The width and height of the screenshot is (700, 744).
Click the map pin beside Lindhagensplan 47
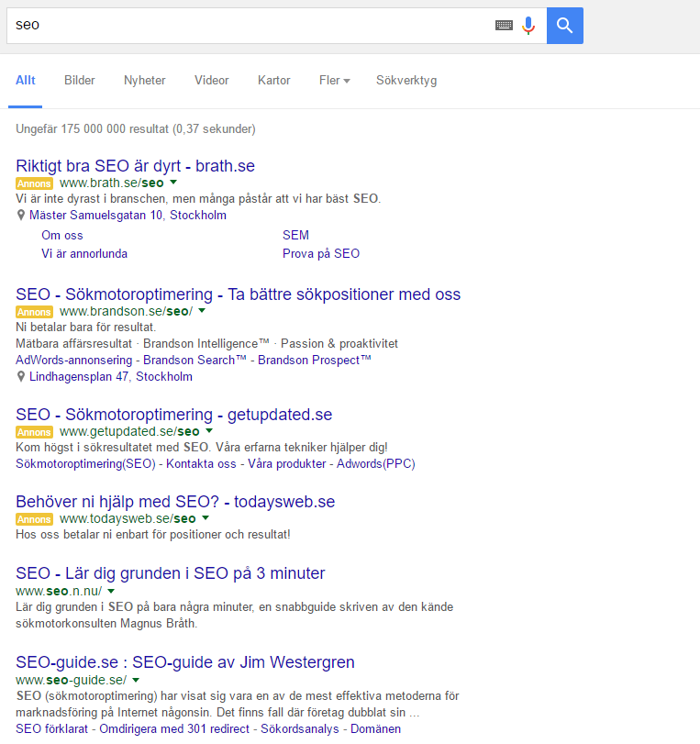pyautogui.click(x=21, y=377)
